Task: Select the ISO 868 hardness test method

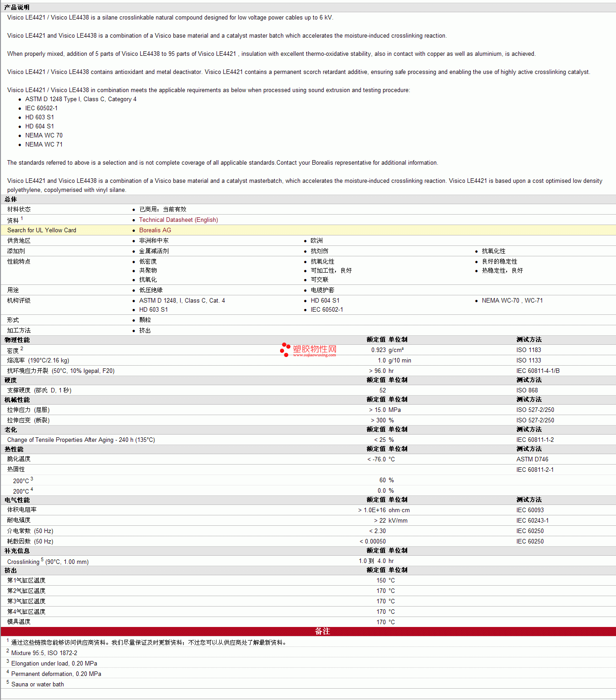Action: (x=527, y=390)
